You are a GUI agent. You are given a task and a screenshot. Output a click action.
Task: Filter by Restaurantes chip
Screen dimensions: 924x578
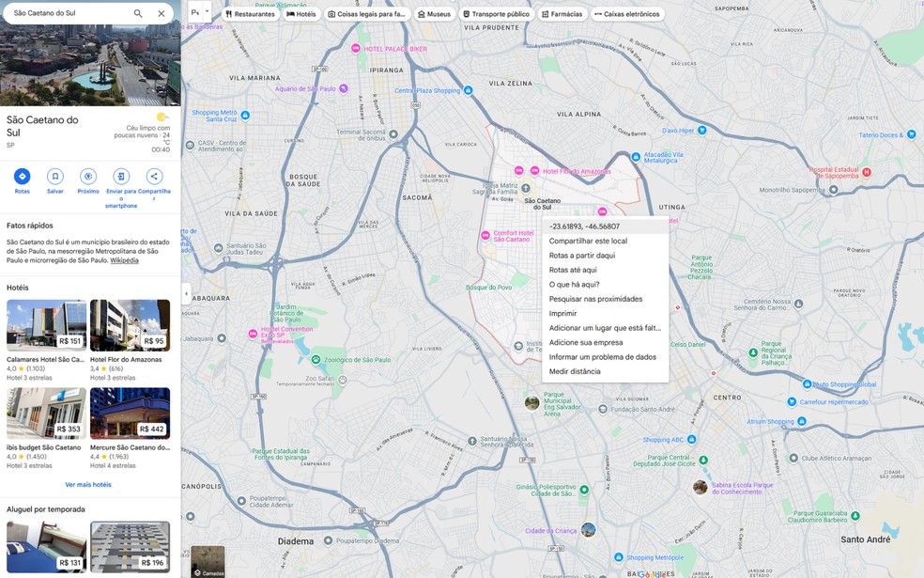click(250, 14)
